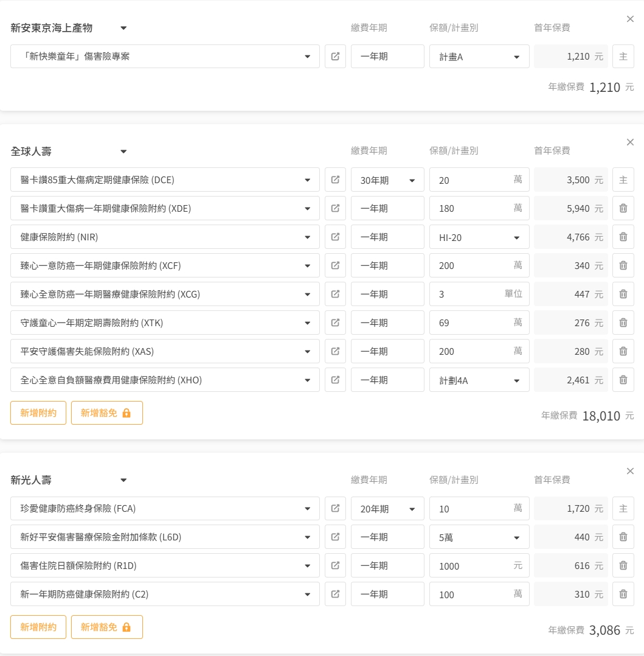This screenshot has width=644, height=656.
Task: Open external link for L6D rider
Action: click(336, 537)
